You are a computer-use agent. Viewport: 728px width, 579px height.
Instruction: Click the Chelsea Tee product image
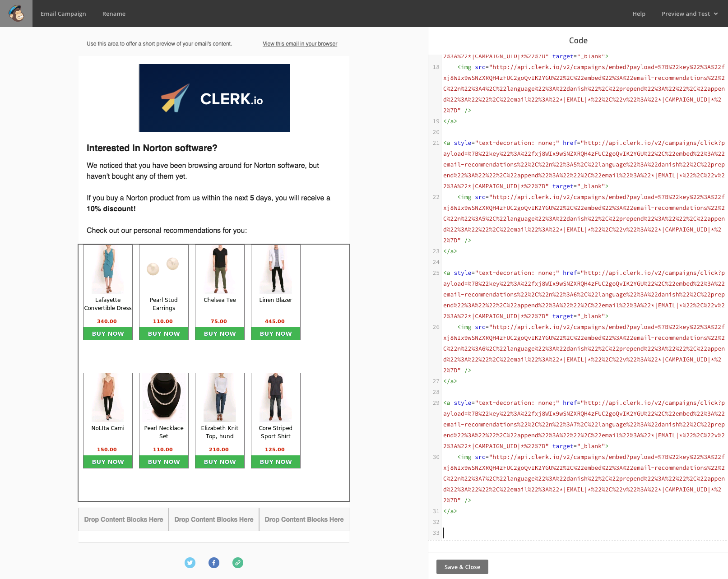click(220, 269)
